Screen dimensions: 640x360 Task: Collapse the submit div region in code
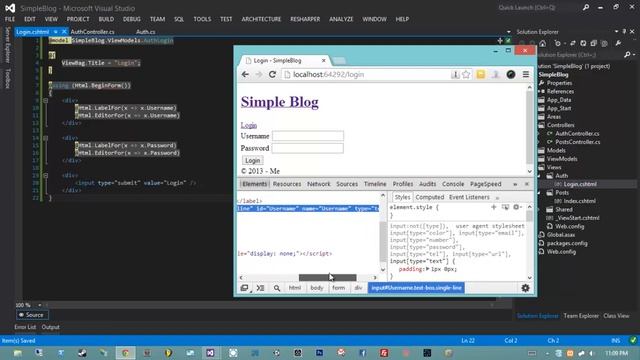click(46, 176)
